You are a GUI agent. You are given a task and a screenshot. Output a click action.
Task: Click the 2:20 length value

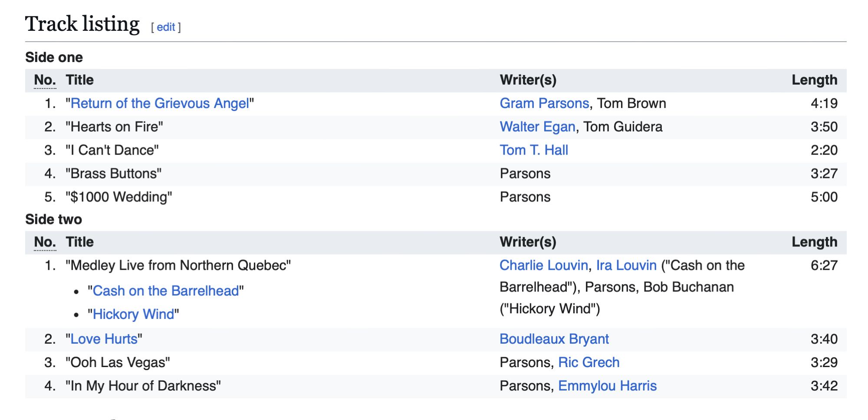pyautogui.click(x=824, y=150)
